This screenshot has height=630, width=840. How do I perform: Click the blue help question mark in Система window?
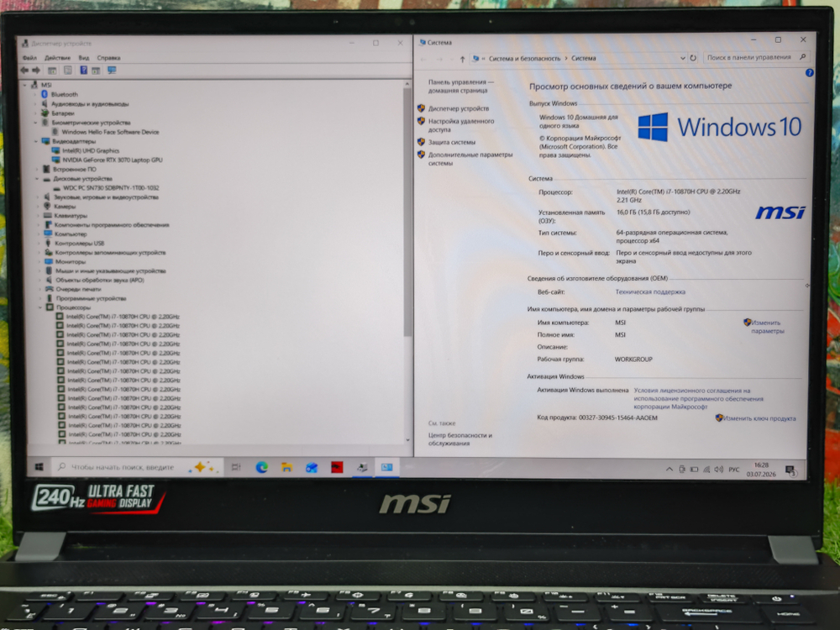pos(809,73)
